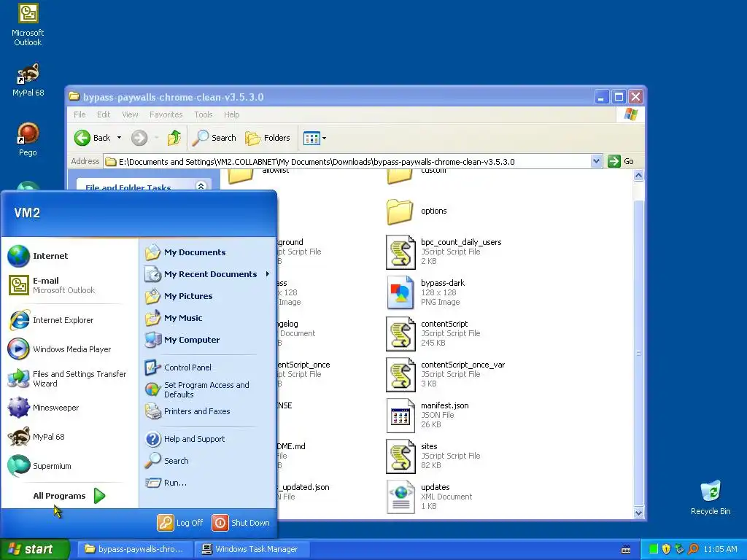Click the Log Off button

tap(180, 522)
